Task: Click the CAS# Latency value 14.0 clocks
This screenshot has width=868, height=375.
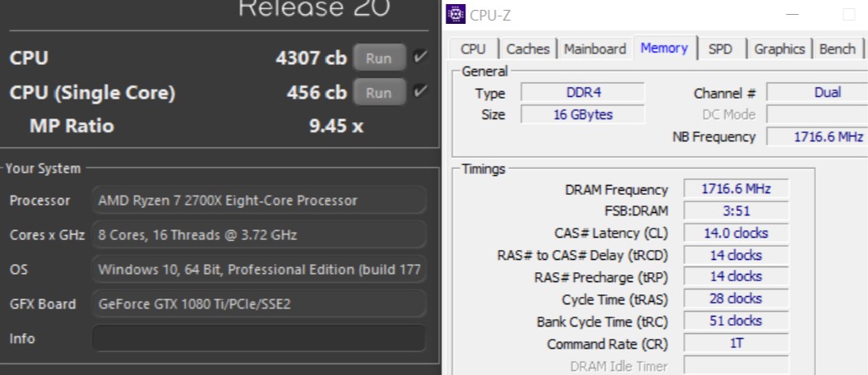Action: (736, 234)
